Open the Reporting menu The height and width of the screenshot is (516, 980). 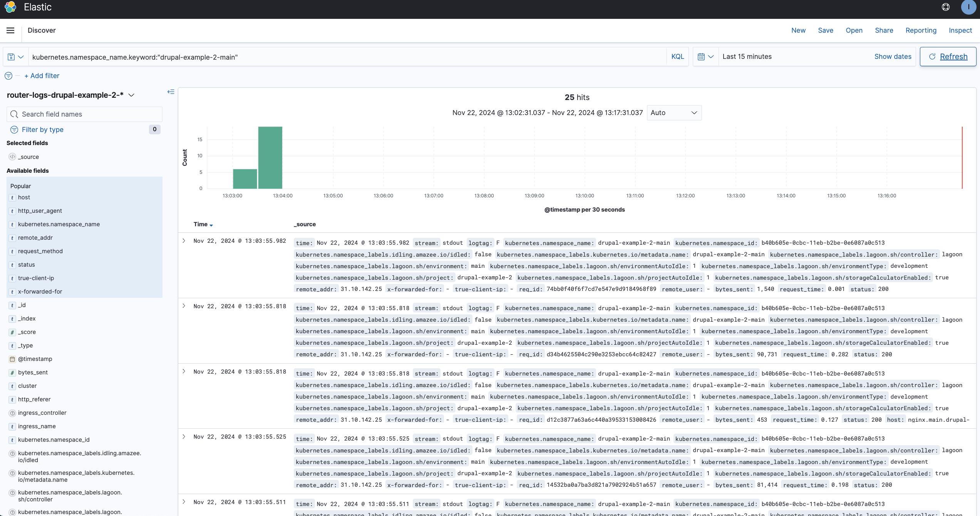click(x=921, y=30)
